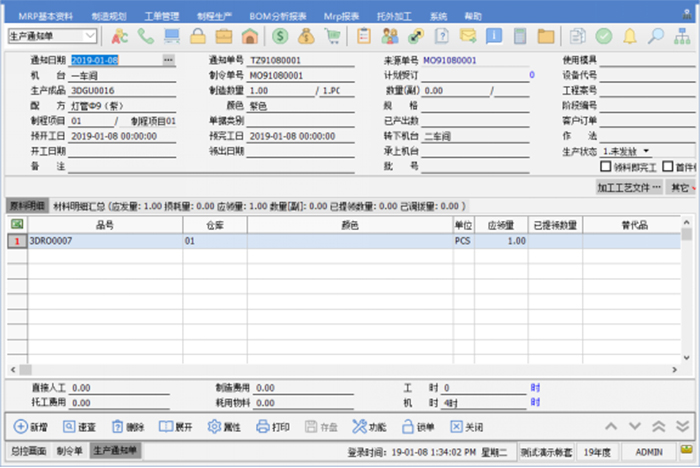Click the padlock icon in top toolbar

tap(198, 36)
